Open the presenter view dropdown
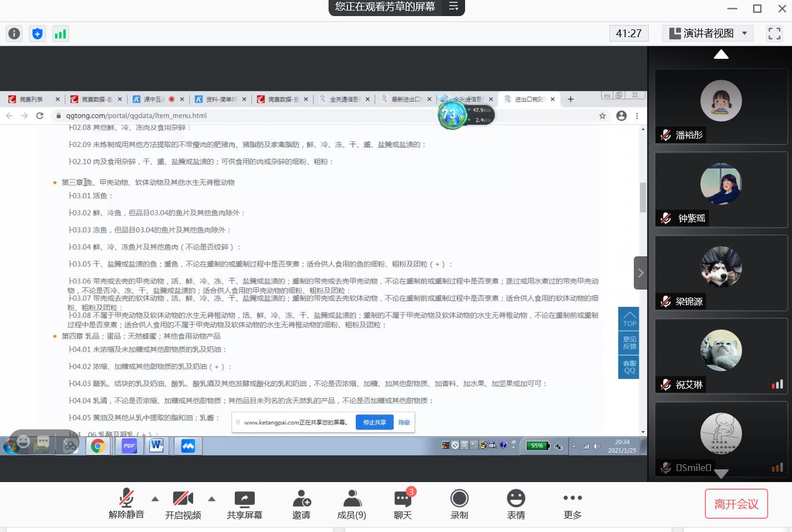Viewport: 792px width, 532px height. point(708,34)
